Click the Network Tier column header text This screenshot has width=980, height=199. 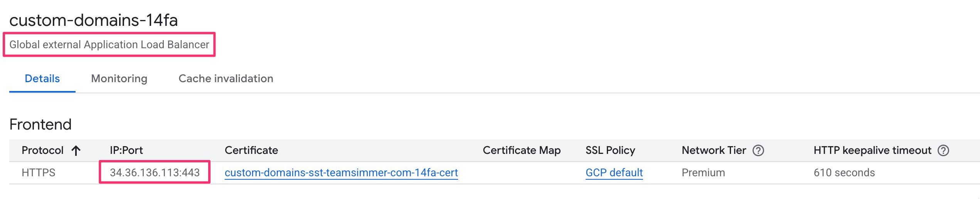[x=714, y=150]
